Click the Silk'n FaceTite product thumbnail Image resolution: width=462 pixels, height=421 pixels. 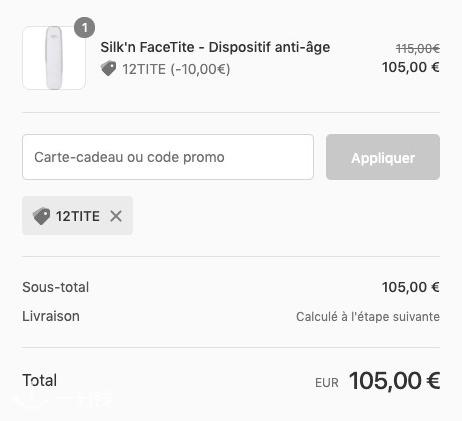point(54,58)
